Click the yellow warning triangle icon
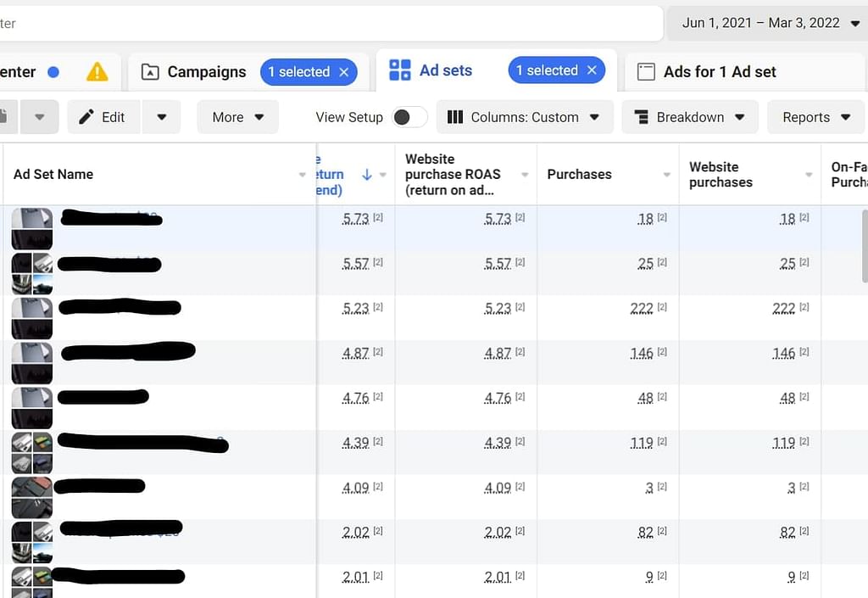This screenshot has width=868, height=598. point(97,72)
